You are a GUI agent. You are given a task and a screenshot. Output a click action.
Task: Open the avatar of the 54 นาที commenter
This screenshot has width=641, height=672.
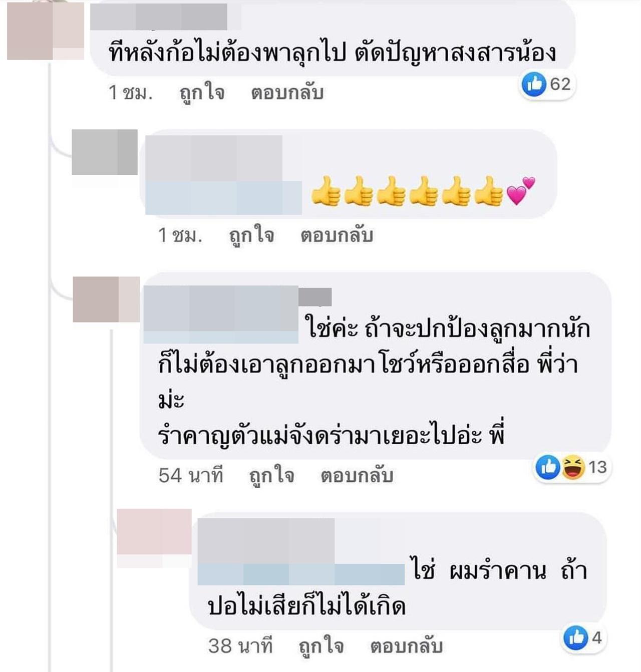click(107, 299)
